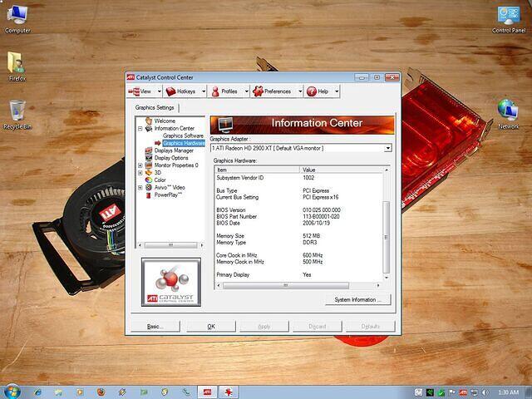Image resolution: width=532 pixels, height=399 pixels.
Task: Click the settings tree horizontal scrollbar thumb
Action: (170, 245)
